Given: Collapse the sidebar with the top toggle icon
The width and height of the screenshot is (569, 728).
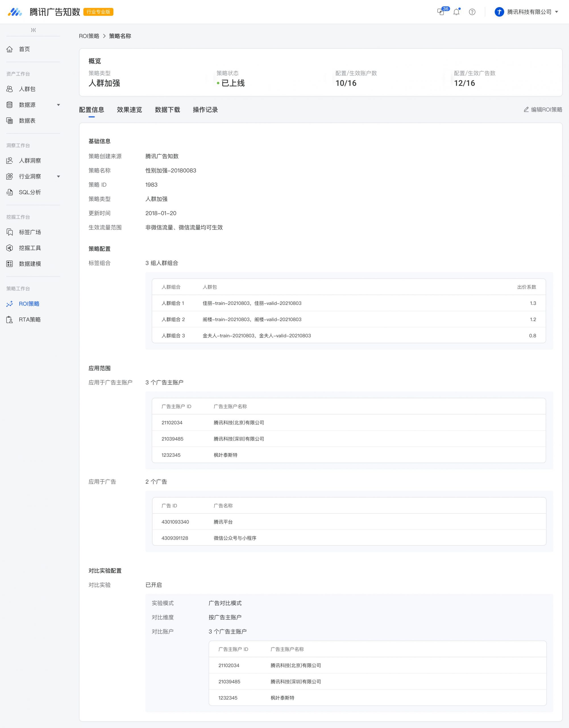Looking at the screenshot, I should pos(33,30).
